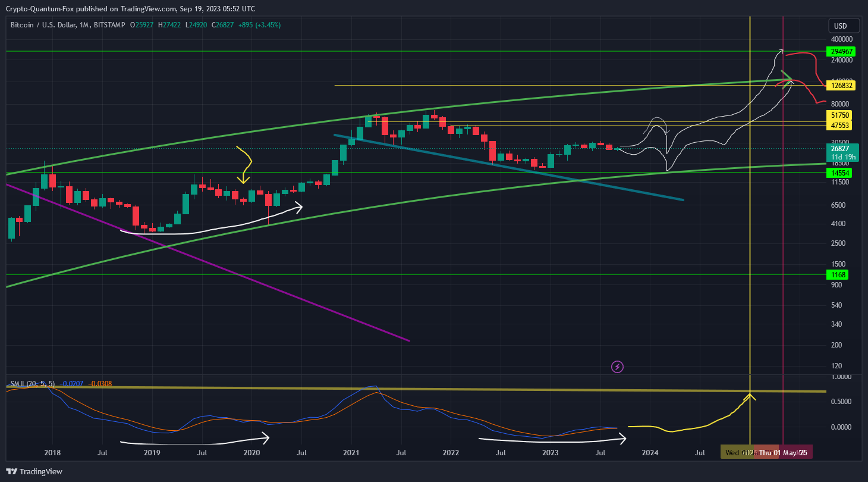
Task: Click the TradingView logo at bottom left
Action: coord(34,471)
